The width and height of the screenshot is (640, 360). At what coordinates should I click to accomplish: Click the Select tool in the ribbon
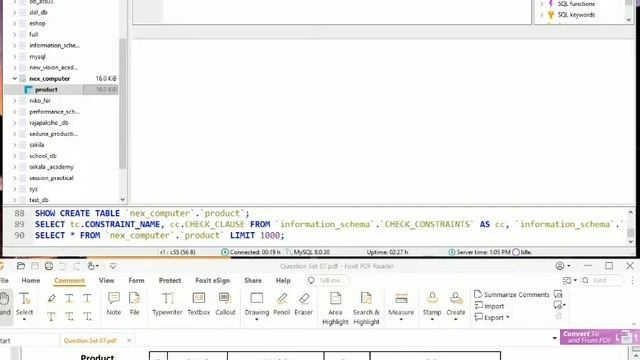(x=24, y=306)
